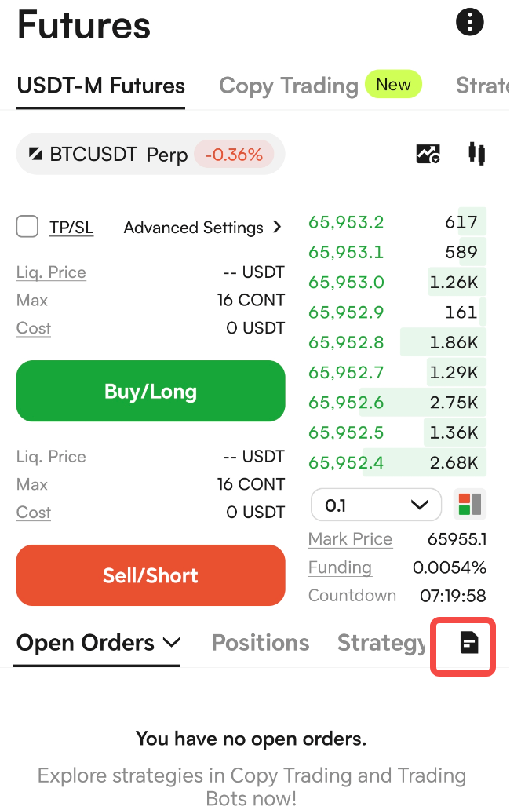The height and width of the screenshot is (810, 532).
Task: Expand Advanced Settings chevron
Action: 277,227
